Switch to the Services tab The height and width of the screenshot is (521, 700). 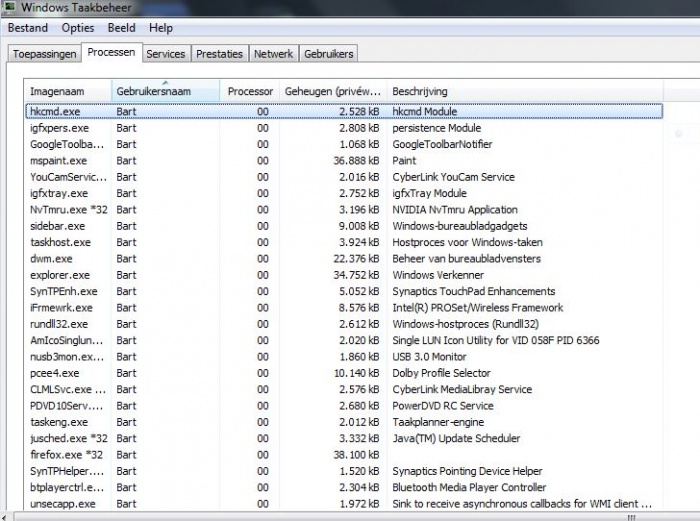[166, 54]
